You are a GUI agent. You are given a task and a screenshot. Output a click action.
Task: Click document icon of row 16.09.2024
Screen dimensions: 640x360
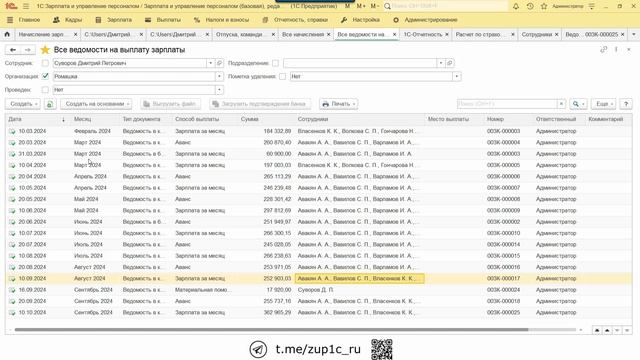[x=12, y=290]
